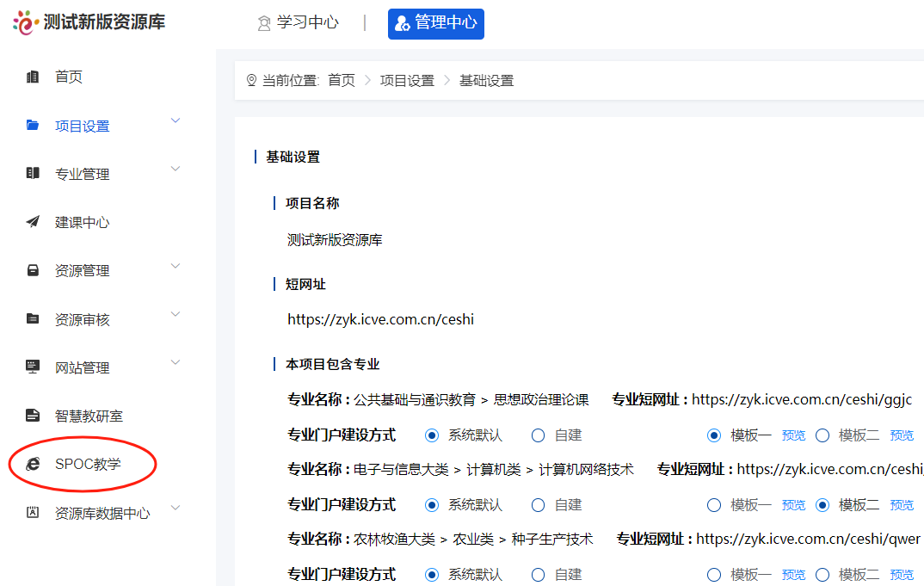Viewport: 924px width, 586px height.
Task: Open 建课中心 in sidebar menu
Action: pyautogui.click(x=83, y=222)
